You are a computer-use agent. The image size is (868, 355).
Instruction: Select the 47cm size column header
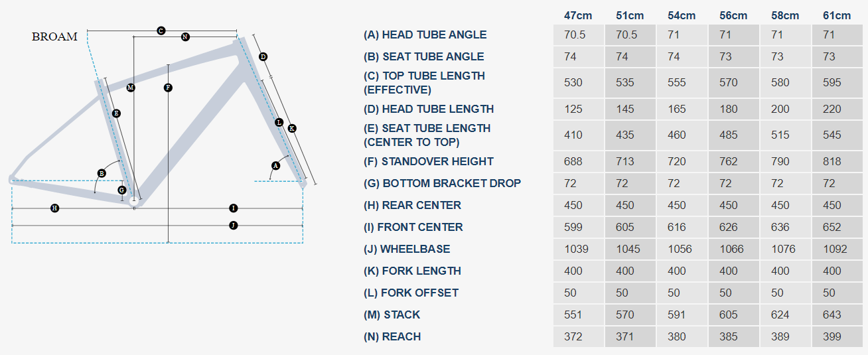pyautogui.click(x=578, y=15)
